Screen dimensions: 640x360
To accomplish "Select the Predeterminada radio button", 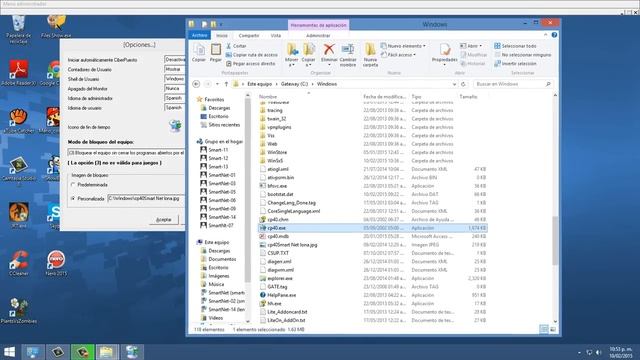I will pos(73,185).
